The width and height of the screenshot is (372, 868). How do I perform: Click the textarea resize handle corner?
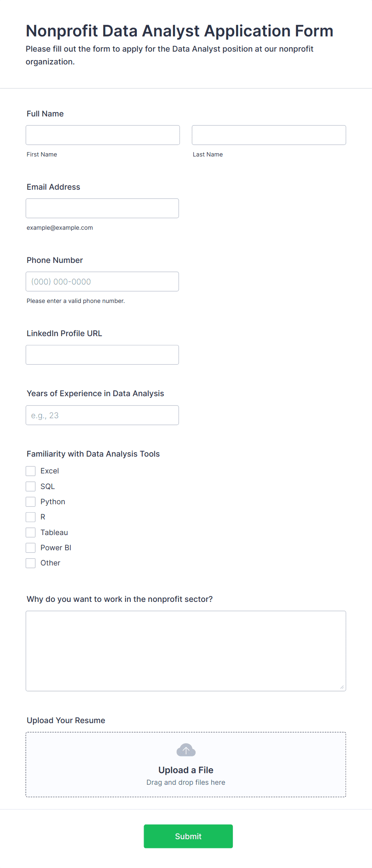[x=342, y=687]
